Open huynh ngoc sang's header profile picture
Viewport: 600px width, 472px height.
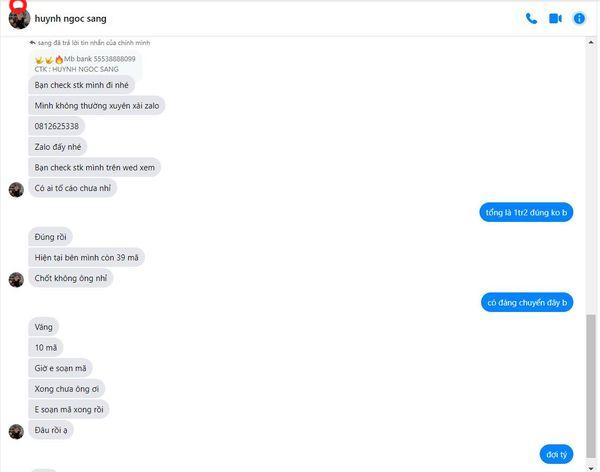click(18, 19)
